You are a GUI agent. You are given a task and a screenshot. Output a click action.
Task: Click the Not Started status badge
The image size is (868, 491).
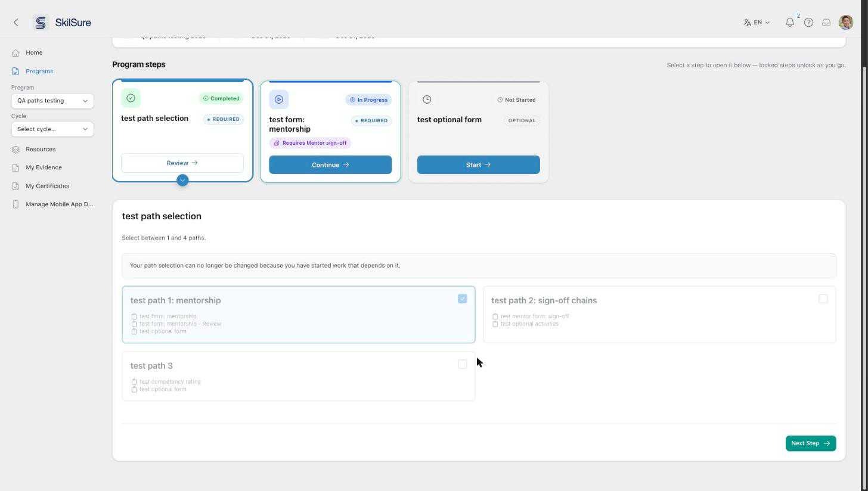[x=516, y=100]
